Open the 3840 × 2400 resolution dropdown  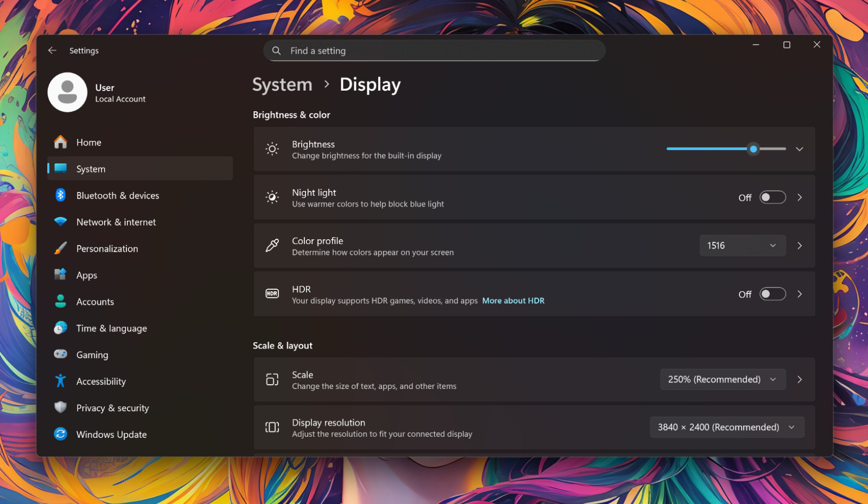[x=727, y=428]
